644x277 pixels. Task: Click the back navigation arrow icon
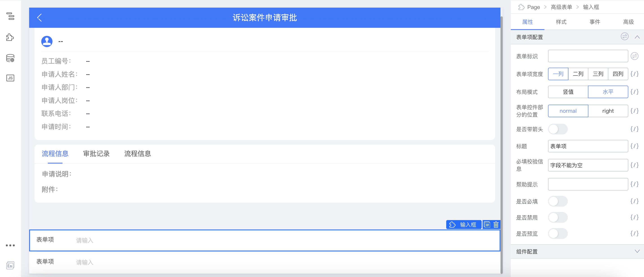tap(40, 17)
